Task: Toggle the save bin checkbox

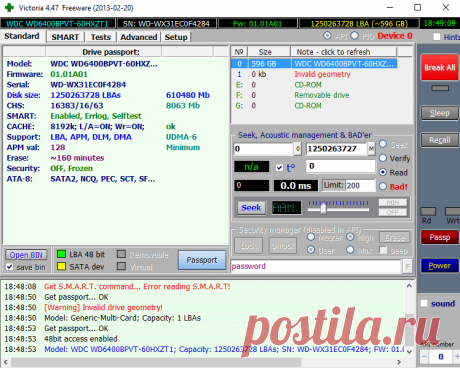Action: click(x=10, y=267)
